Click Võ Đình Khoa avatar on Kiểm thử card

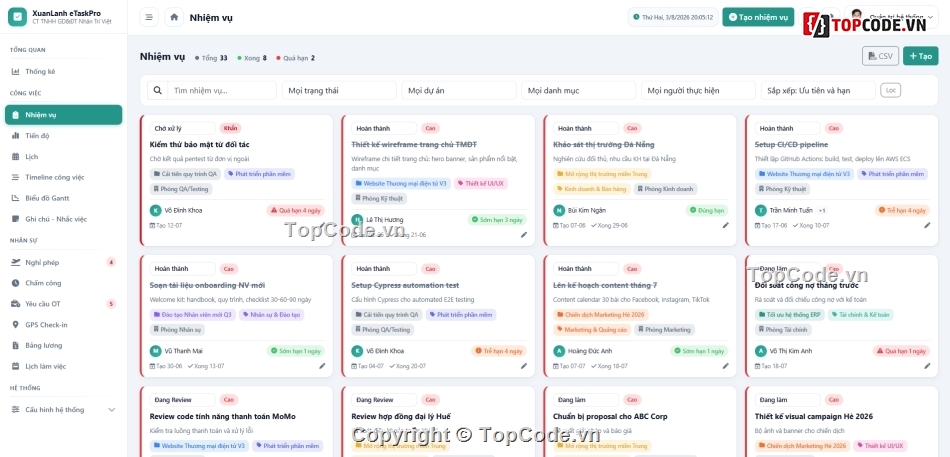[155, 210]
